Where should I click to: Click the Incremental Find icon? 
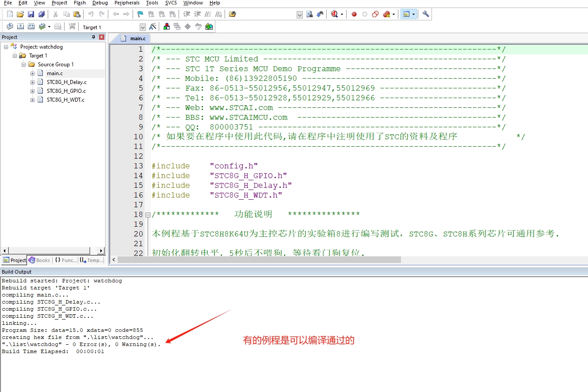point(320,14)
